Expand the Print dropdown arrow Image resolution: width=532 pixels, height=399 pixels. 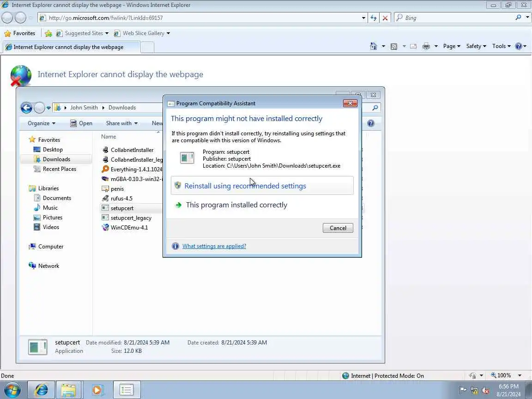coord(436,46)
